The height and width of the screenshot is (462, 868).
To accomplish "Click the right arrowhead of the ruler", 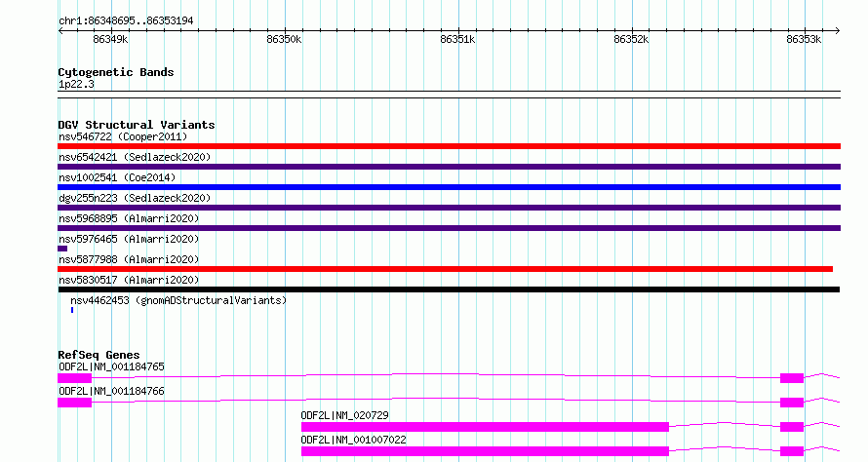I will 838,31.
